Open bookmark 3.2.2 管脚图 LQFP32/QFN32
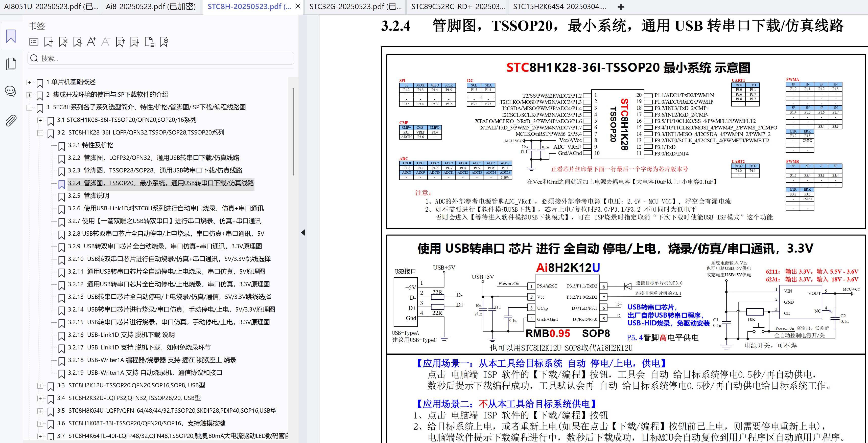This screenshot has width=868, height=443. 153,158
